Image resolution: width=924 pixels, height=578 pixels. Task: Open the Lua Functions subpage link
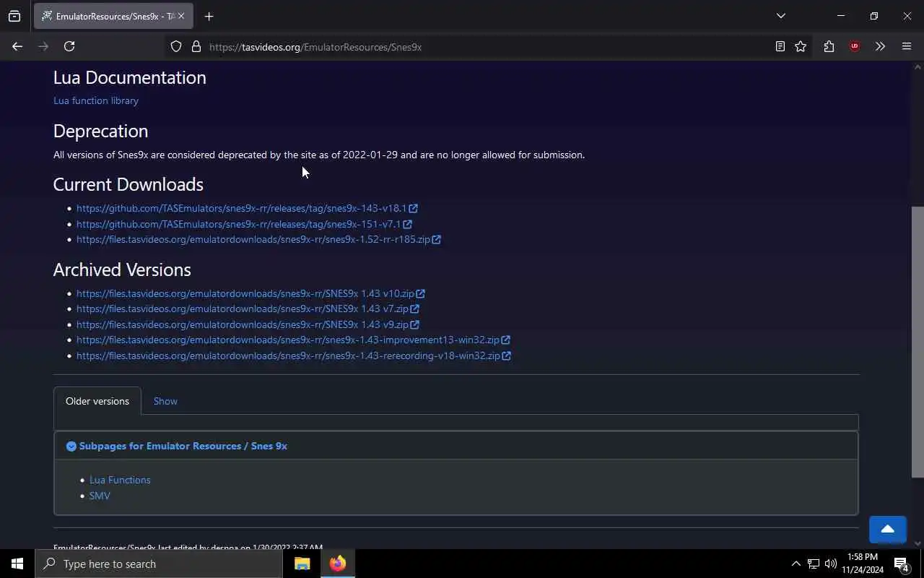coord(120,480)
